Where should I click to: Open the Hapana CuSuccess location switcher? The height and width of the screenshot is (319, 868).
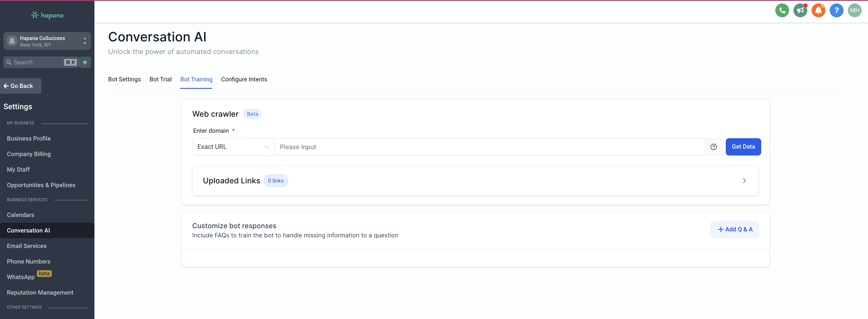(47, 41)
